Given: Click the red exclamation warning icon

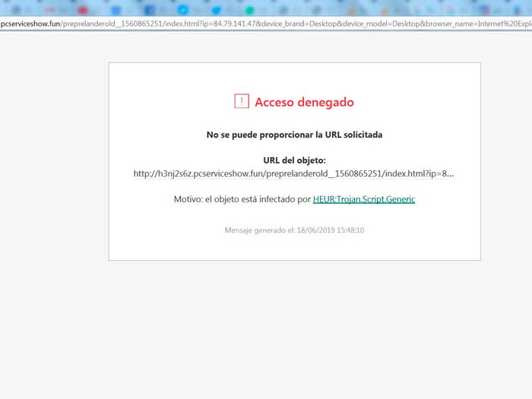Looking at the screenshot, I should pos(242,101).
